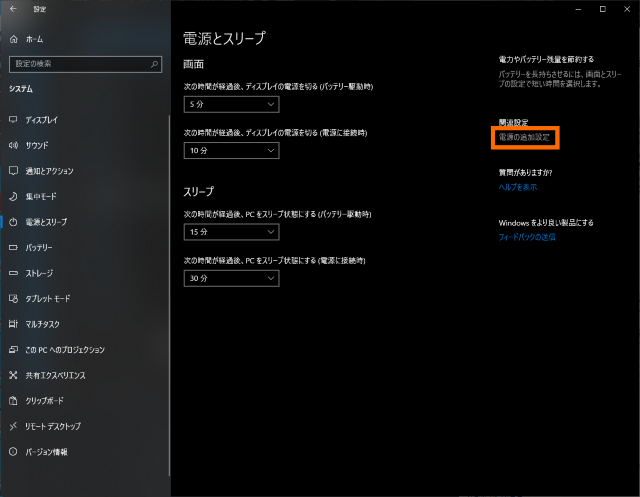
Task: Click the Storage drive icon
Action: coord(13,273)
